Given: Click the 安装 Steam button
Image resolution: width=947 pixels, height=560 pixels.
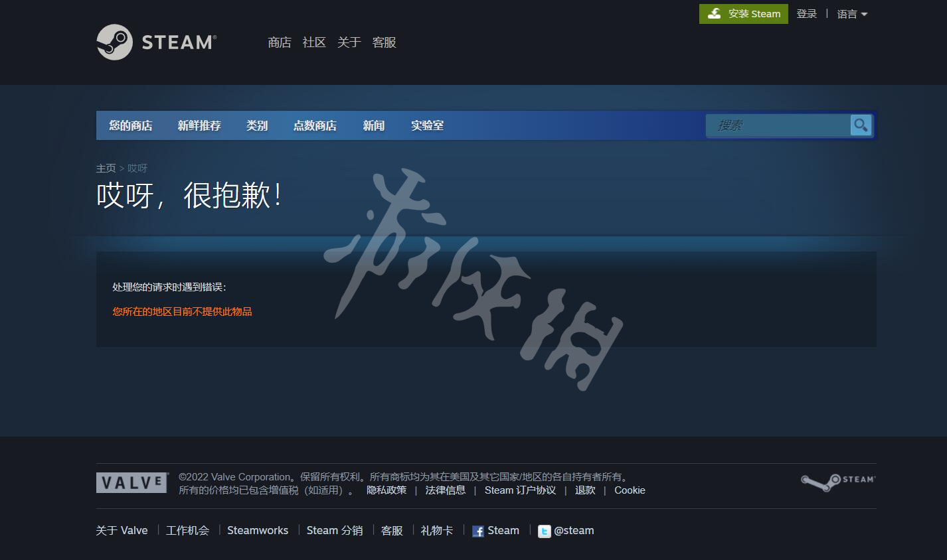Looking at the screenshot, I should 744,13.
